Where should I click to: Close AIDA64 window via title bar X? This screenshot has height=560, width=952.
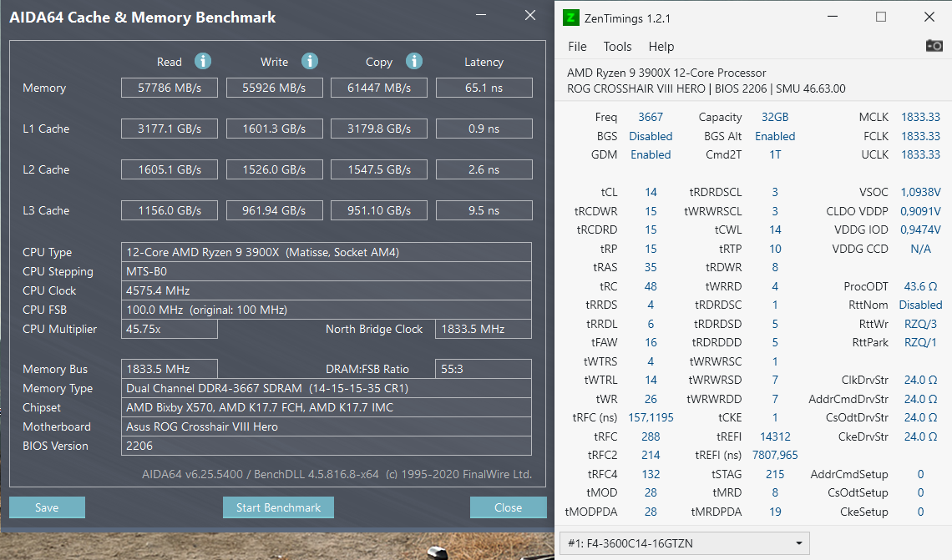[530, 15]
